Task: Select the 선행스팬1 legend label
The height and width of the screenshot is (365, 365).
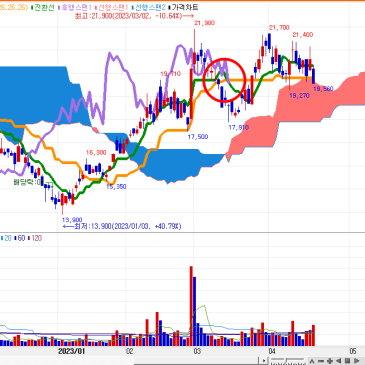Action: point(112,7)
